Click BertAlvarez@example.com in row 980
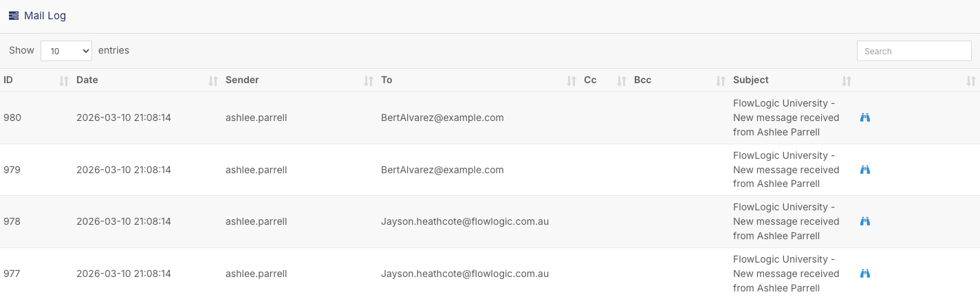 coord(442,118)
